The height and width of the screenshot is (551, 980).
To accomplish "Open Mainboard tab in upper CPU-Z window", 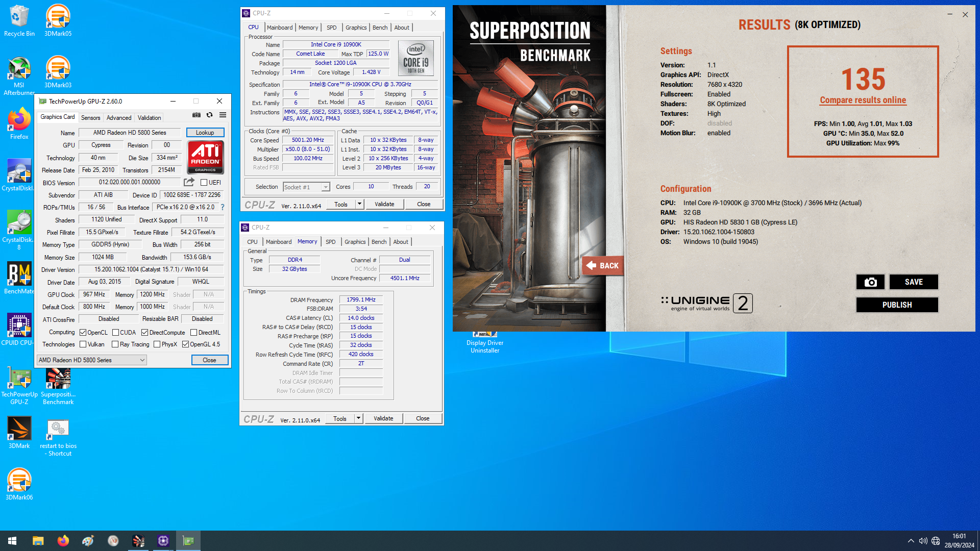I will click(280, 28).
